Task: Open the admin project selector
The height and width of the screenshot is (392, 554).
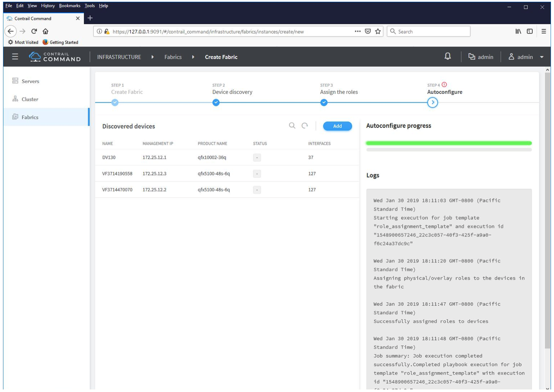Action: click(481, 57)
